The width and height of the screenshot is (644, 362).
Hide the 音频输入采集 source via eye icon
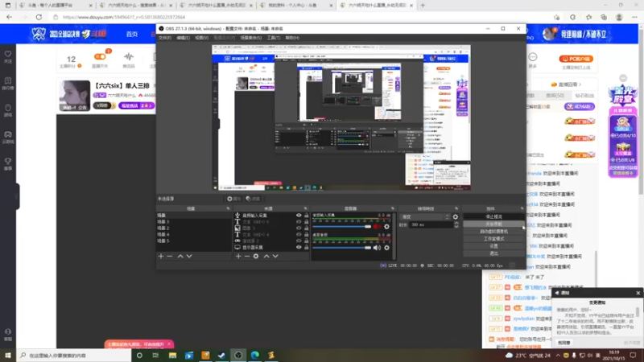click(x=299, y=215)
